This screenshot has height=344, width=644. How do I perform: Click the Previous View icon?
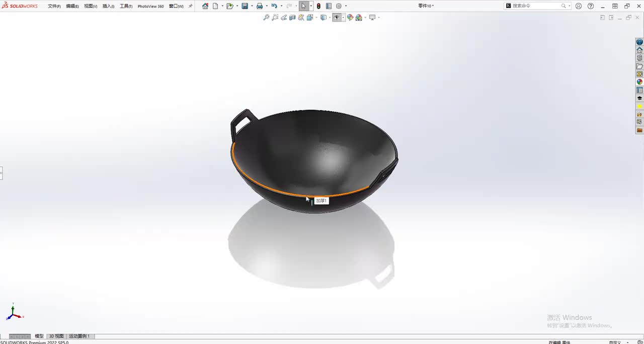click(x=284, y=18)
